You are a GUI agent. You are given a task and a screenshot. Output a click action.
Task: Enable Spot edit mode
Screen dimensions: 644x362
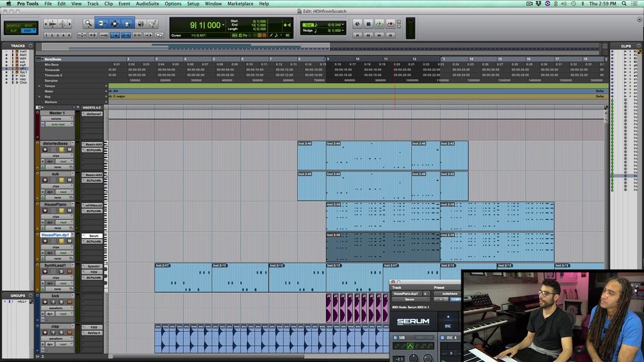click(28, 25)
